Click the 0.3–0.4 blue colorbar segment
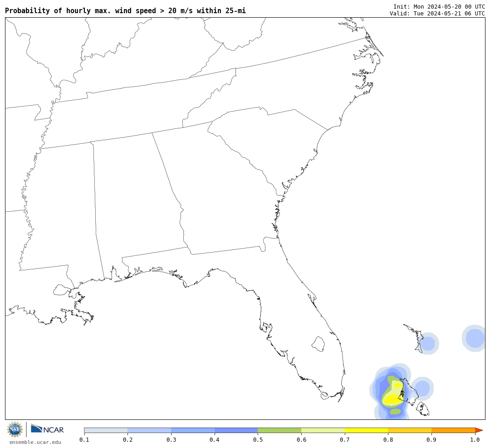The width and height of the screenshot is (490, 448). tap(193, 430)
